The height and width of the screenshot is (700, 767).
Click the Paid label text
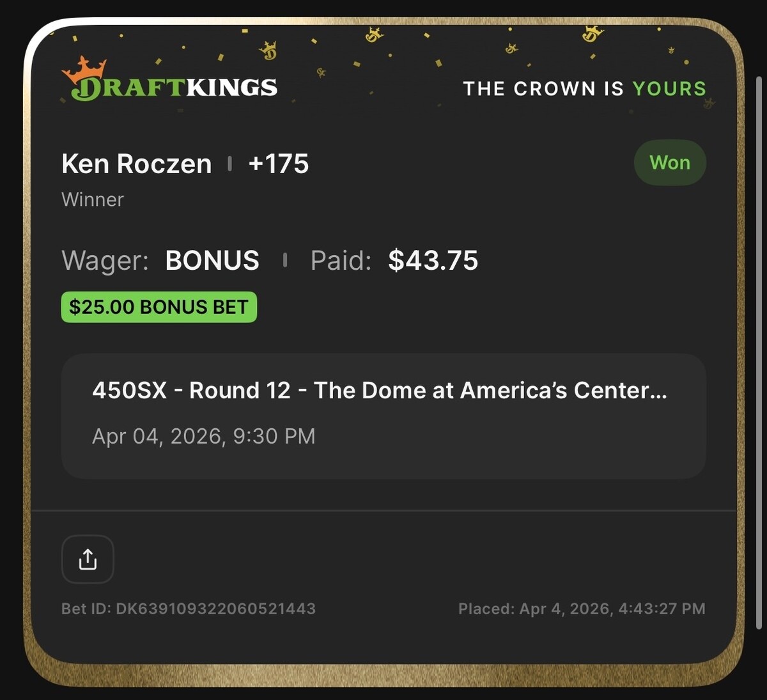pyautogui.click(x=341, y=261)
